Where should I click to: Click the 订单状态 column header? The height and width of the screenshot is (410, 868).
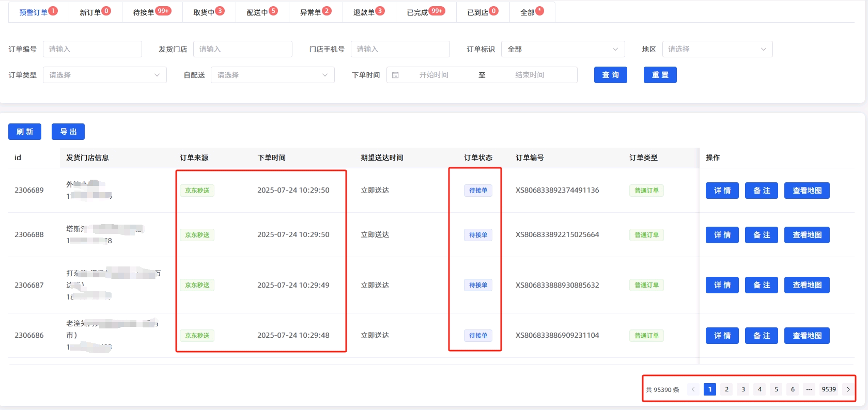click(478, 157)
